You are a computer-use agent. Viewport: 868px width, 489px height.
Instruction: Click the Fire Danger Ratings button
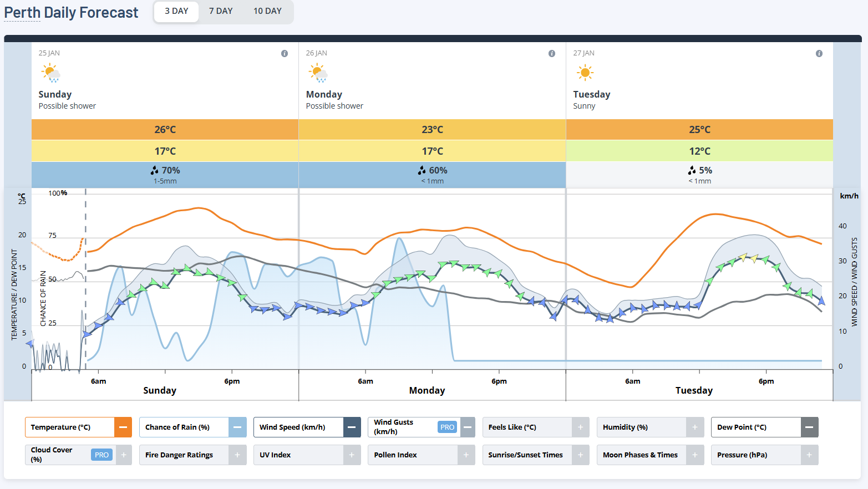coord(179,455)
